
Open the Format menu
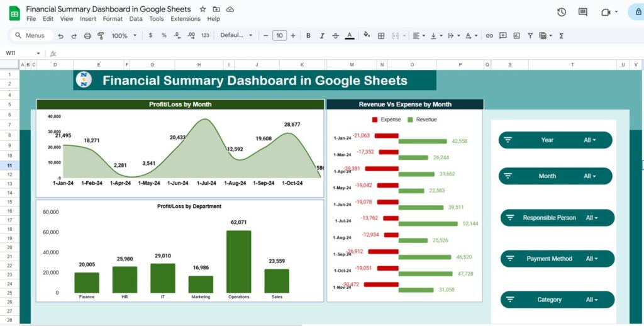[x=113, y=19]
